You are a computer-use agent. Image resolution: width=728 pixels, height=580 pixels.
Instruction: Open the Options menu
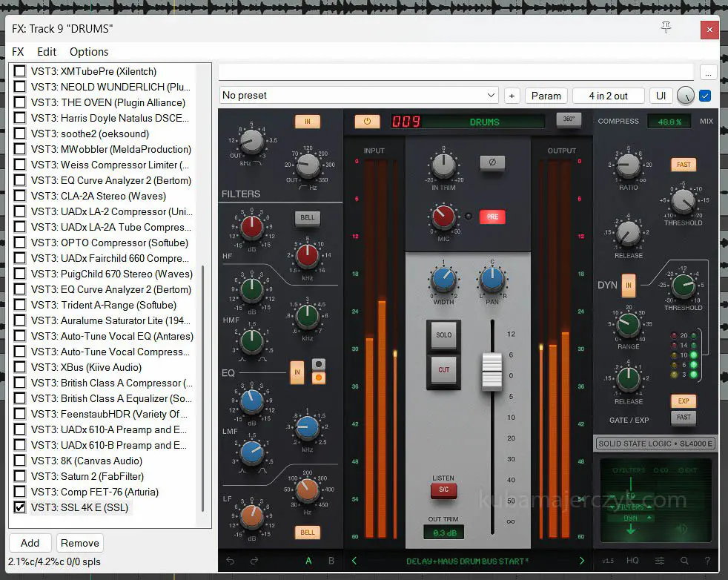pos(89,52)
